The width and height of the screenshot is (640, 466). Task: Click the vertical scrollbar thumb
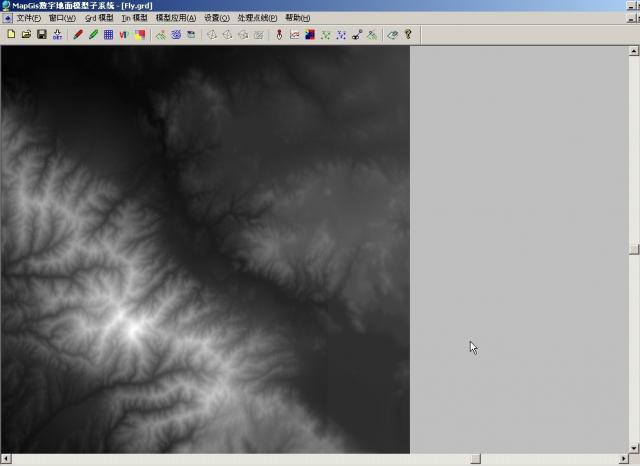tap(634, 249)
